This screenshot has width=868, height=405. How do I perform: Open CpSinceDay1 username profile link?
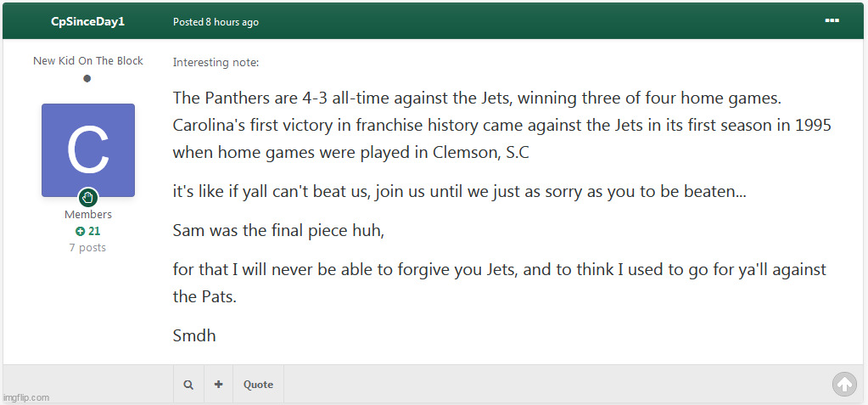[x=88, y=21]
